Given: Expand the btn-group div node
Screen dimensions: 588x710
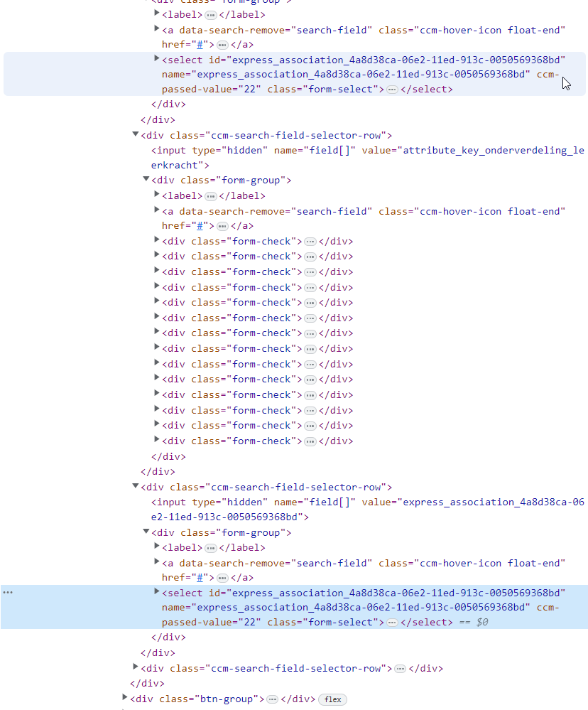Looking at the screenshot, I should 124,697.
